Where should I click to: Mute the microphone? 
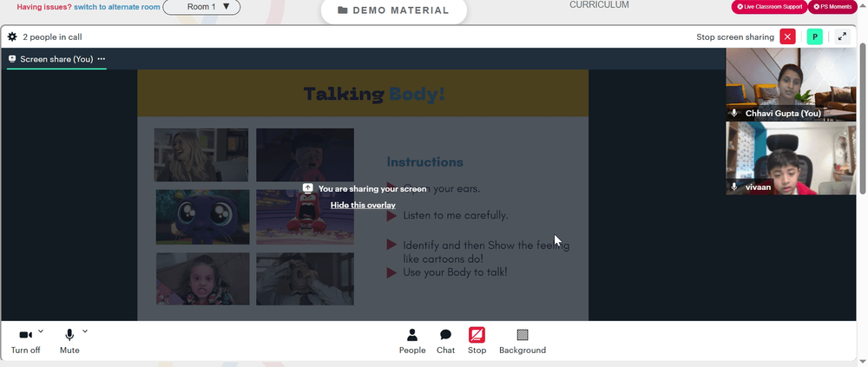tap(69, 342)
